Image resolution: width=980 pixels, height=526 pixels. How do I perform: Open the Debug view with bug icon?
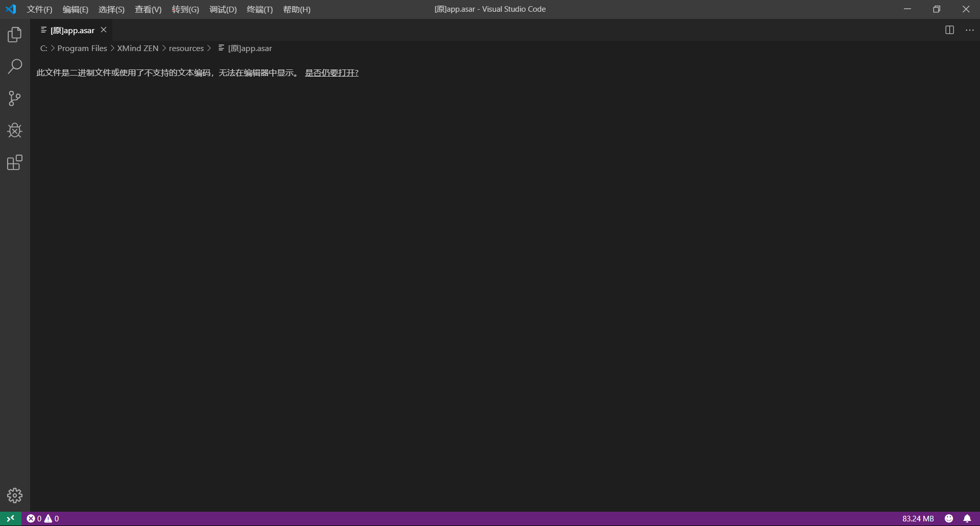[x=15, y=130]
